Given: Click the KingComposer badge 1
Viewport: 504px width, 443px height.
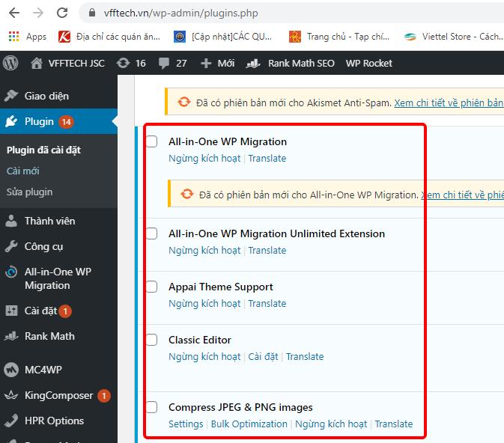Looking at the screenshot, I should click(x=104, y=396).
